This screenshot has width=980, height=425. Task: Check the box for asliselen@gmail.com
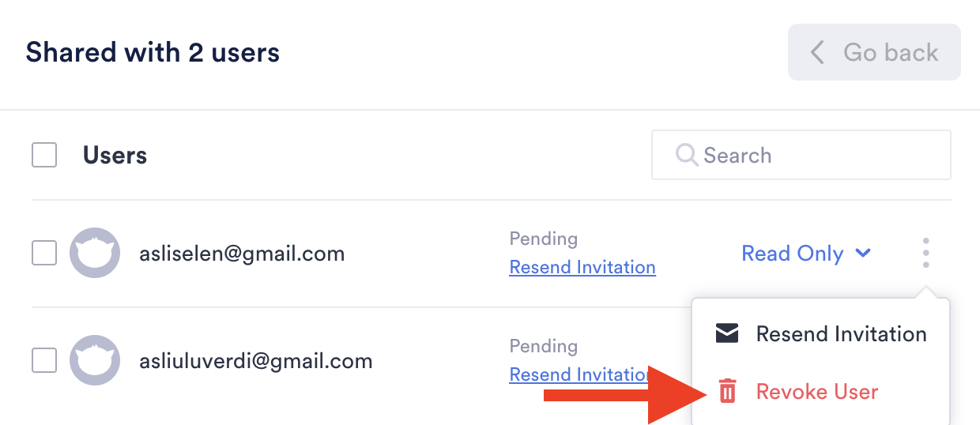pos(44,254)
